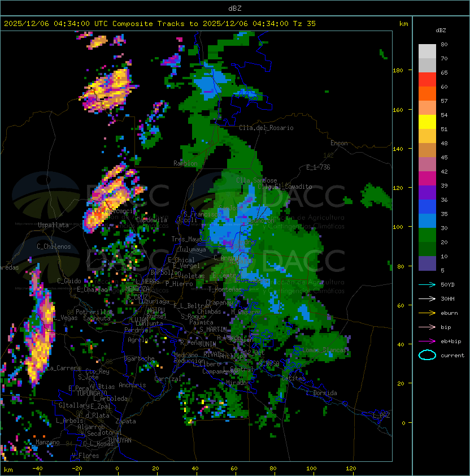Click the S_MARTIN city label
The image size is (470, 476).
213,330
